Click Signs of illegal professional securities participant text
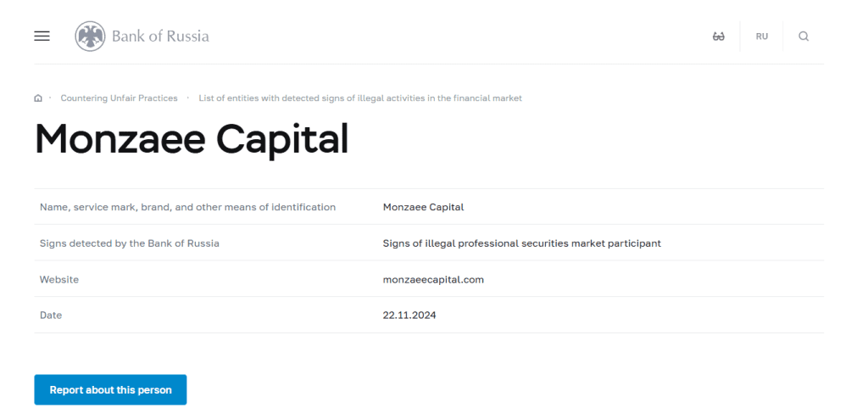This screenshot has width=868, height=419. tap(522, 243)
